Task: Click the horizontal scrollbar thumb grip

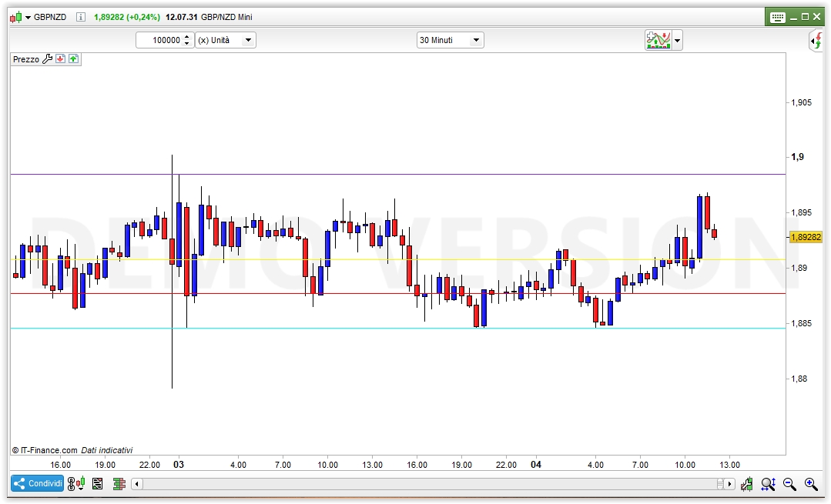Action: pyautogui.click(x=720, y=484)
